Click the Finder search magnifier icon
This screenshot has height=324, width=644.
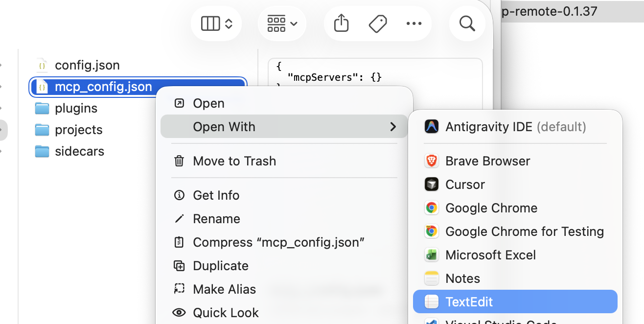click(x=467, y=23)
